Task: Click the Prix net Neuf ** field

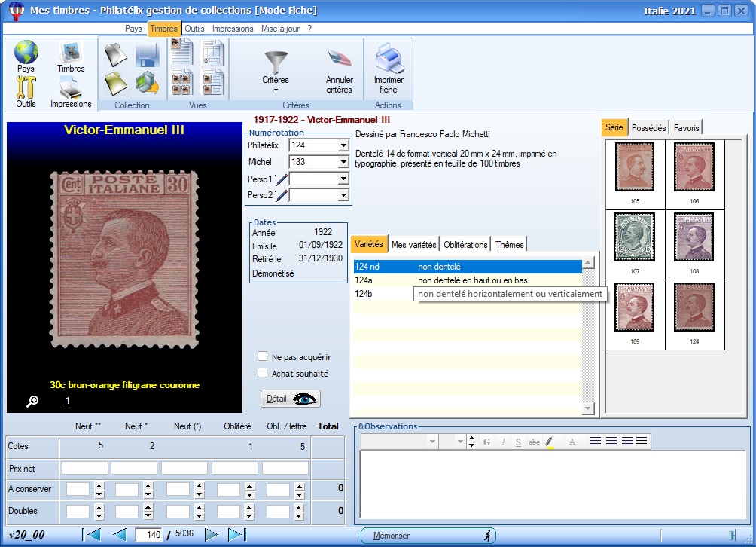Action: coord(85,467)
